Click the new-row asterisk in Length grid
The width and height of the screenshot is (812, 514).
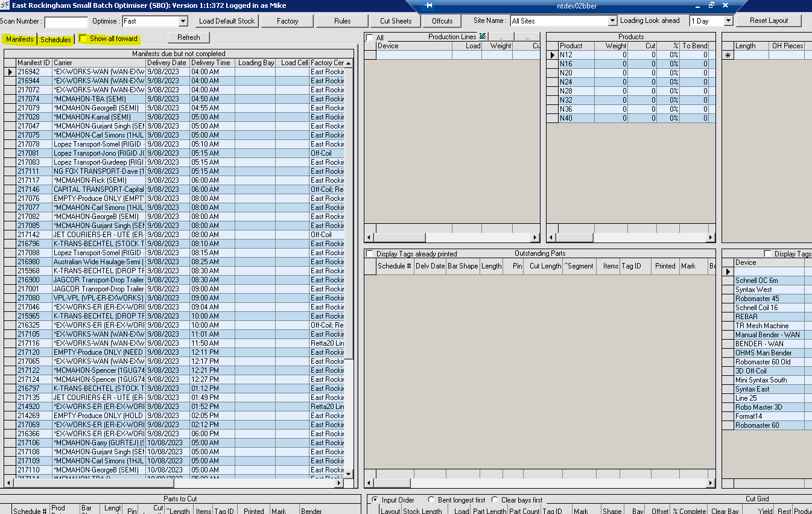(x=728, y=56)
